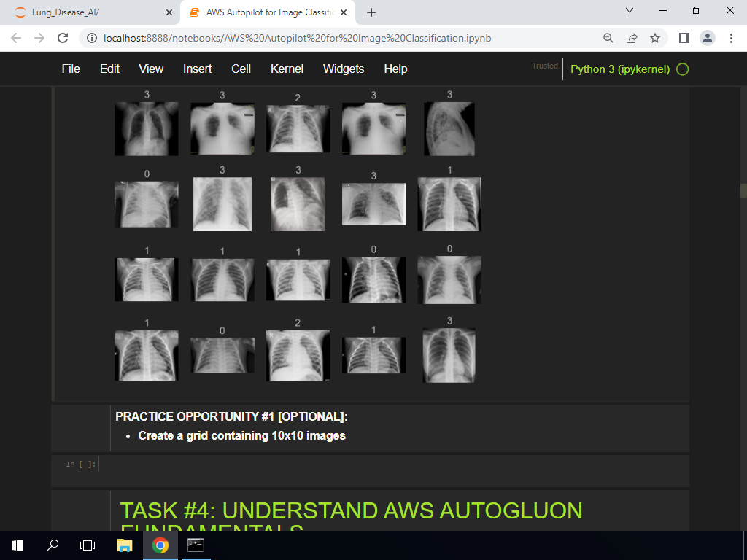Close the AWS Autopilot notebook tab
Image resolution: width=747 pixels, height=560 pixels.
[x=344, y=13]
